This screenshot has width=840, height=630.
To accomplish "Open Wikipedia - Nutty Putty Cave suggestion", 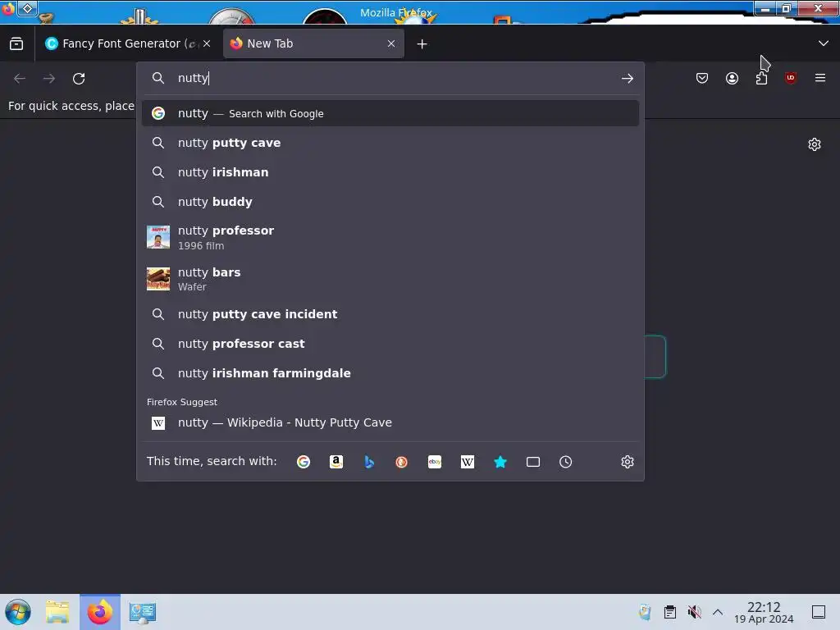I will (x=390, y=422).
